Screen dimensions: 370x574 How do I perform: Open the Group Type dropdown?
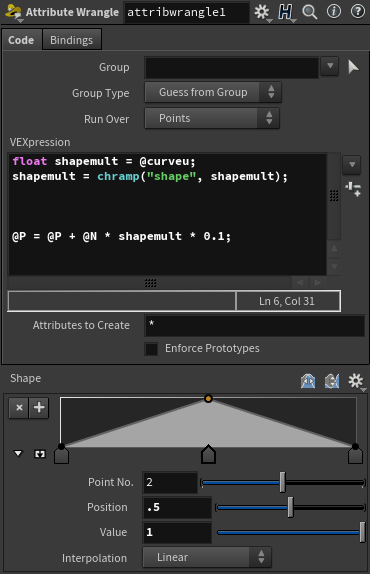pos(213,92)
